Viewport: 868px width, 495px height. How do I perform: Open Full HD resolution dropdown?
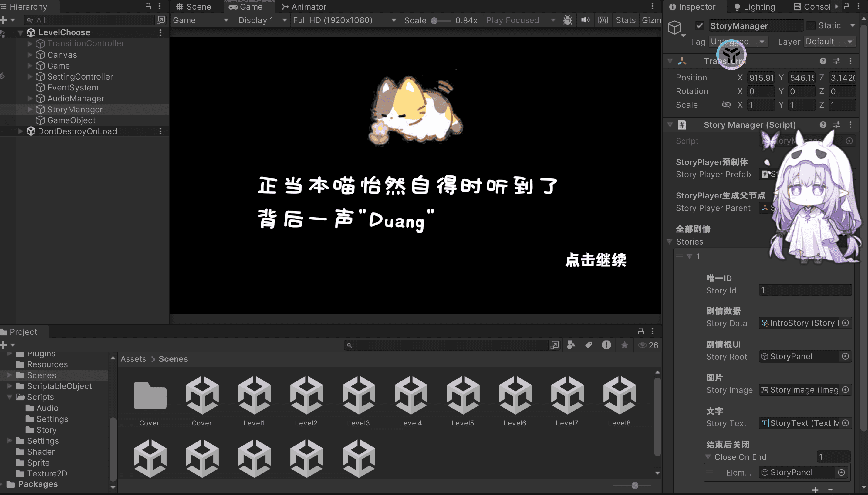[344, 20]
